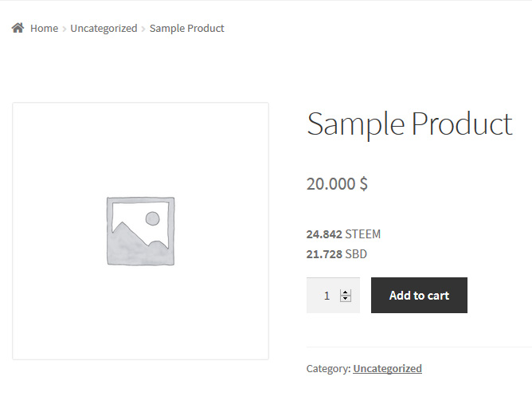Increase quantity with the up arrow
The image size is (532, 412).
click(x=346, y=292)
